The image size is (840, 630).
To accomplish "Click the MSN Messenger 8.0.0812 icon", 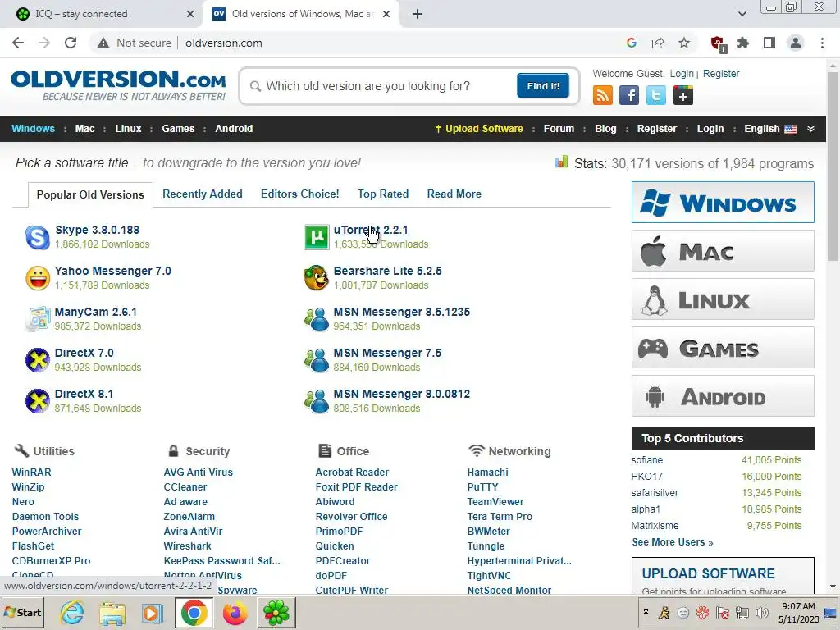I will click(x=317, y=401).
